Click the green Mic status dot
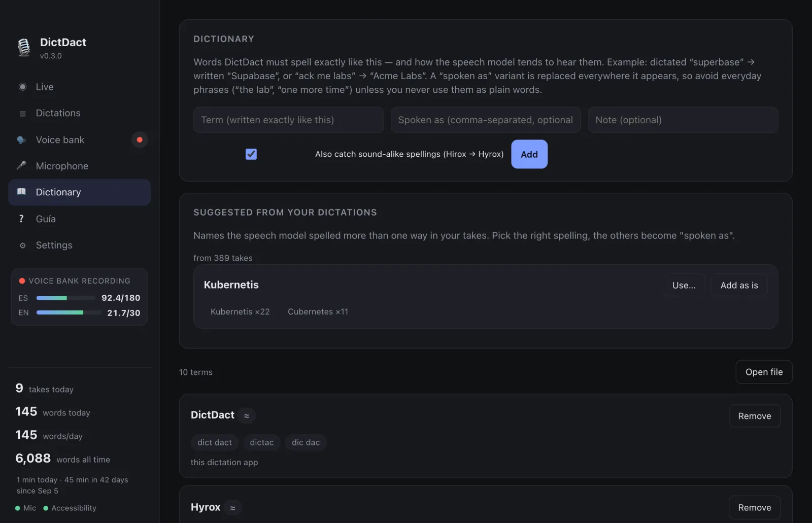 click(x=18, y=508)
